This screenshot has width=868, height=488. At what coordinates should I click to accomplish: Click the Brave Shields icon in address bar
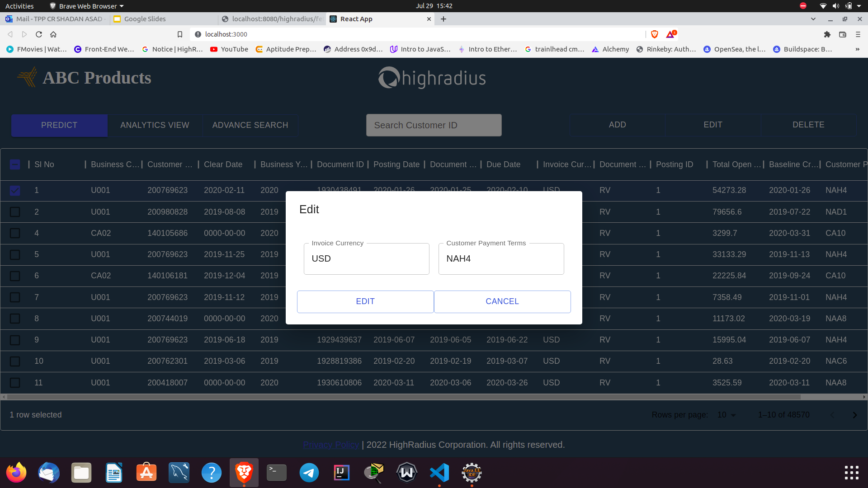pyautogui.click(x=655, y=34)
